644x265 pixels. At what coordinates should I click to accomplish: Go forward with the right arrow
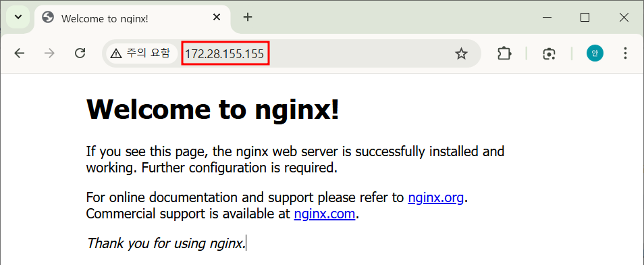49,53
